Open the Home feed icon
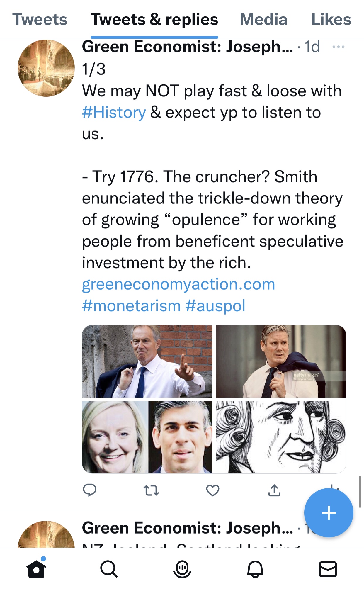Image resolution: width=364 pixels, height=591 pixels. (x=36, y=569)
